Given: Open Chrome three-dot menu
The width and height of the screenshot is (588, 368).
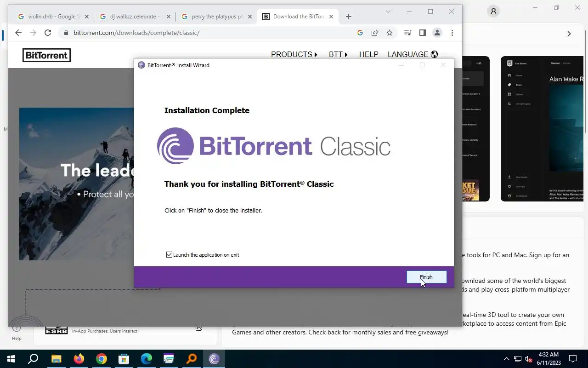Looking at the screenshot, I should pyautogui.click(x=452, y=33).
